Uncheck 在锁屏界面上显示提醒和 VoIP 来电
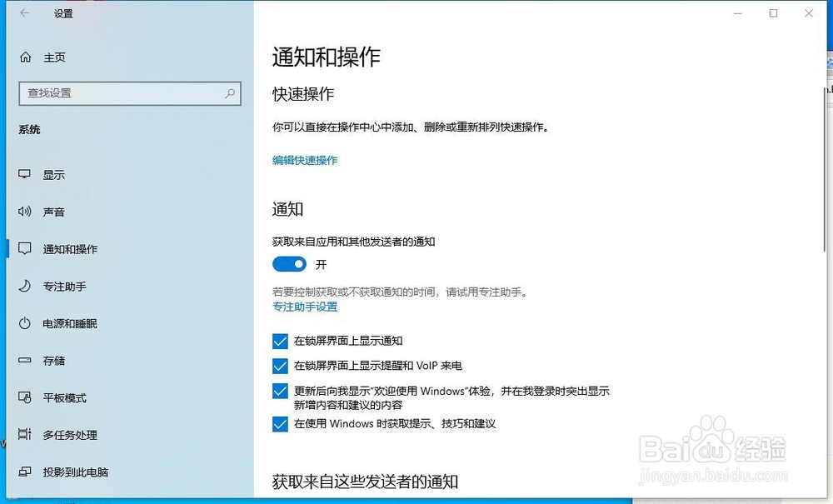The image size is (833, 504). point(280,366)
